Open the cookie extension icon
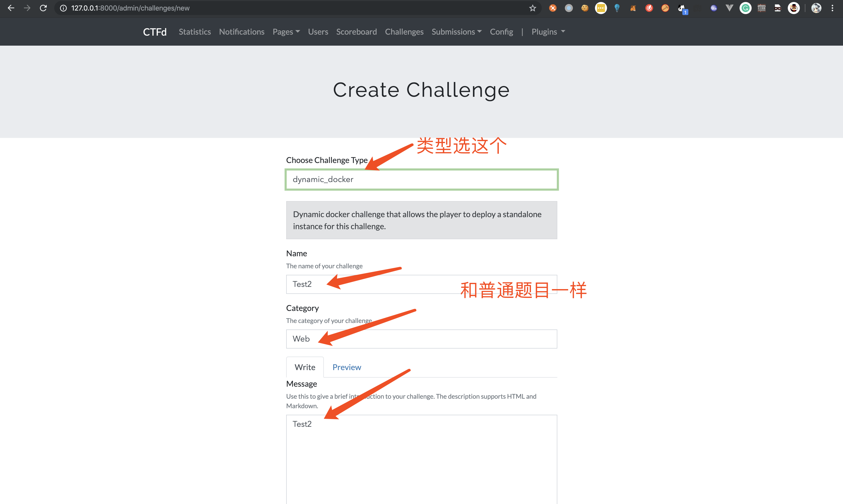This screenshot has width=843, height=504. [585, 8]
